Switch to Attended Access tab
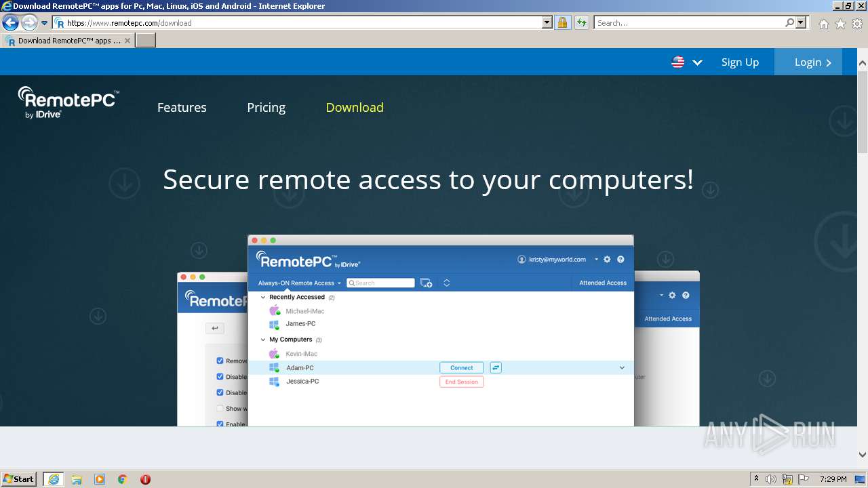 603,283
